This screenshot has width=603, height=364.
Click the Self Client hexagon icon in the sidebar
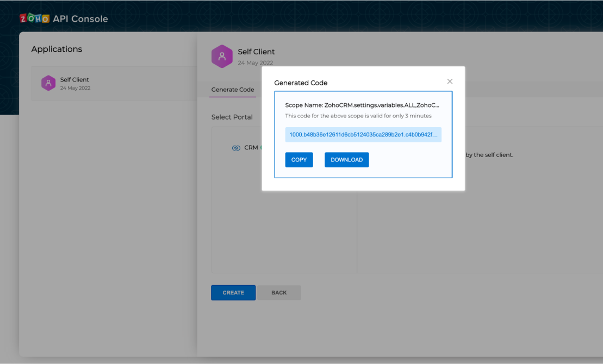[48, 83]
